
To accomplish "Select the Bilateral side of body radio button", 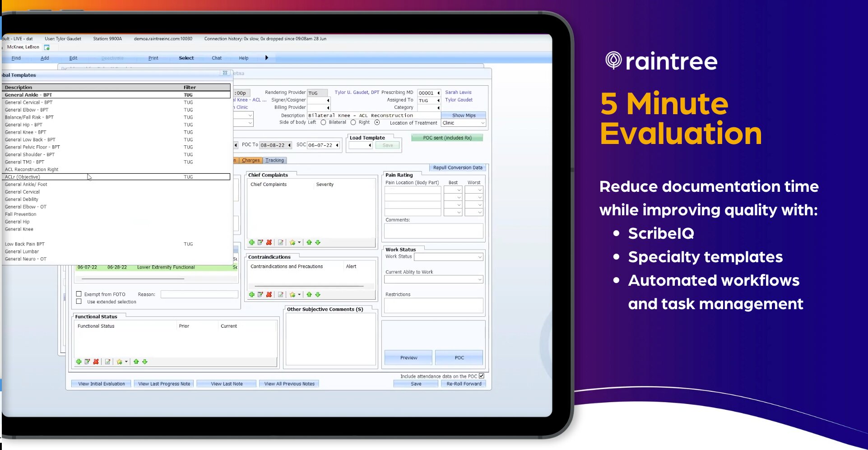I will click(353, 123).
